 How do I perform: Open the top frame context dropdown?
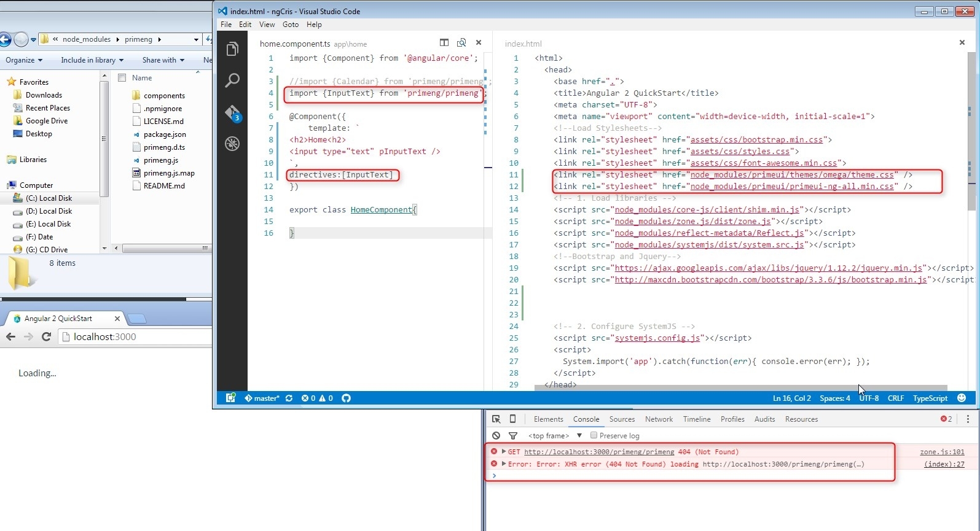tap(555, 435)
